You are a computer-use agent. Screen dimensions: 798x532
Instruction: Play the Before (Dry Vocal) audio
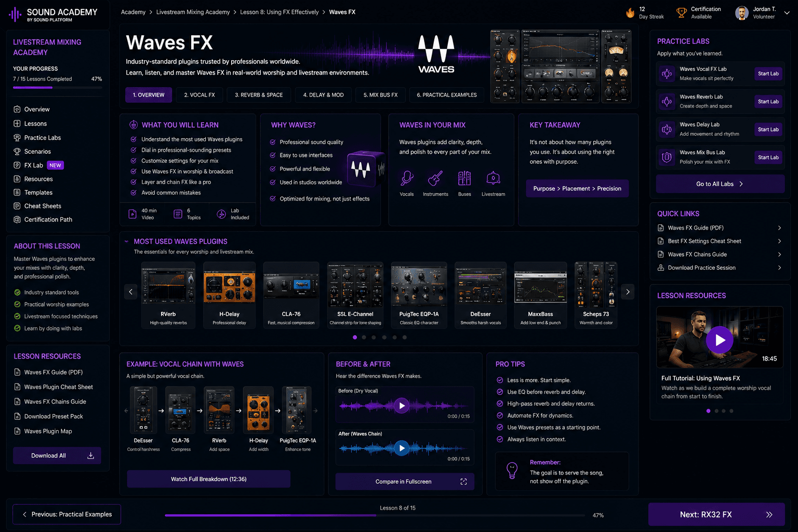pyautogui.click(x=402, y=406)
